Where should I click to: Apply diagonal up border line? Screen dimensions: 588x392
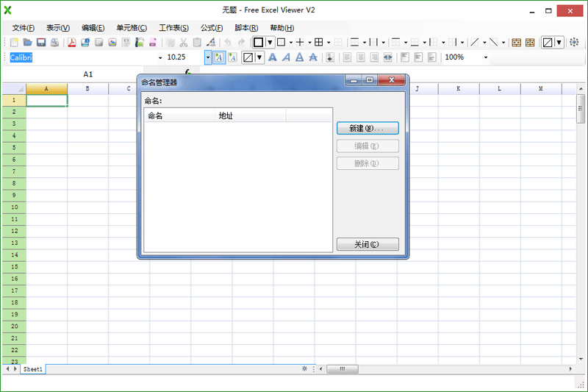(475, 43)
